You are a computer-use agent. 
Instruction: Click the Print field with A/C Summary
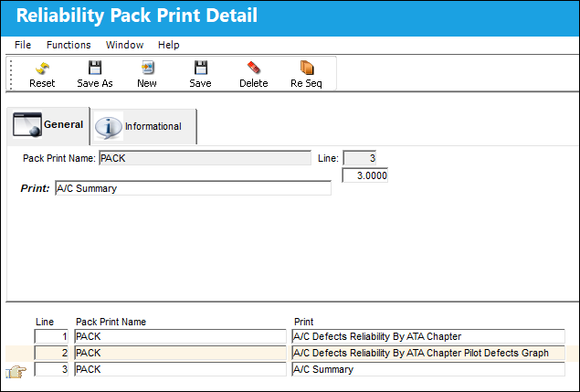193,188
